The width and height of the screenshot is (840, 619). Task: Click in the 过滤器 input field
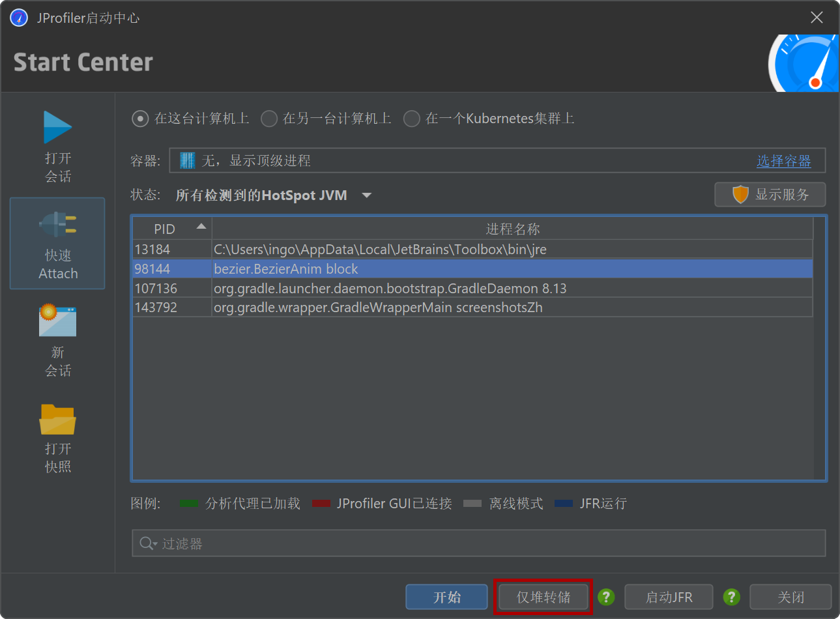(479, 543)
